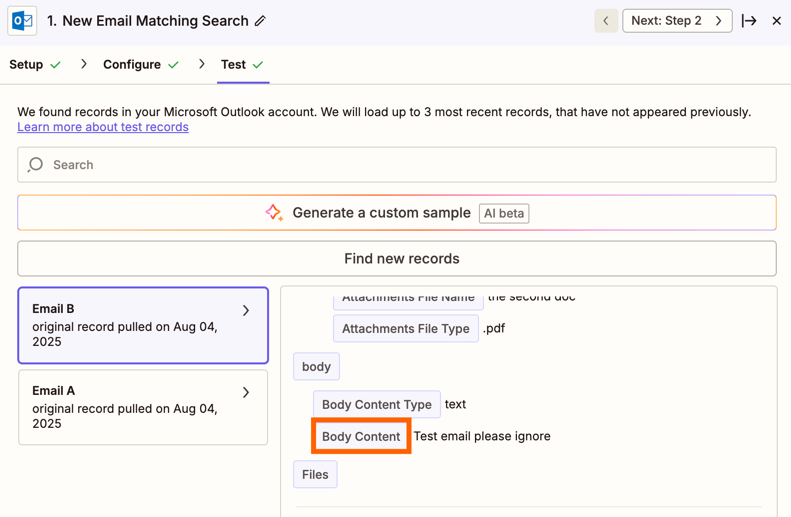The image size is (791, 517).
Task: Click the Attachments File Type field label
Action: click(406, 328)
